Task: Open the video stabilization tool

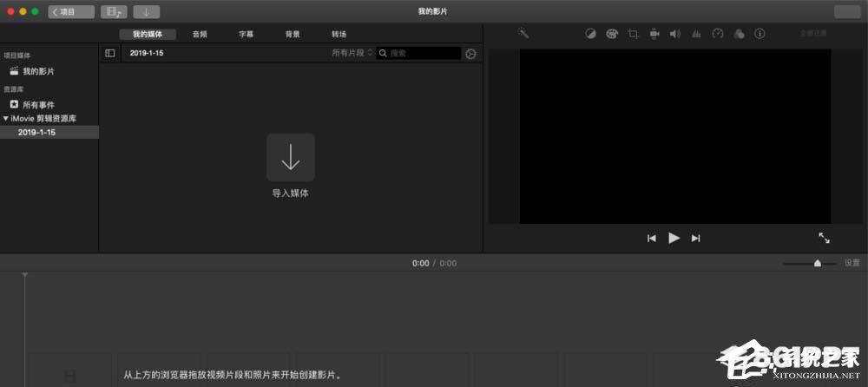Action: point(654,34)
